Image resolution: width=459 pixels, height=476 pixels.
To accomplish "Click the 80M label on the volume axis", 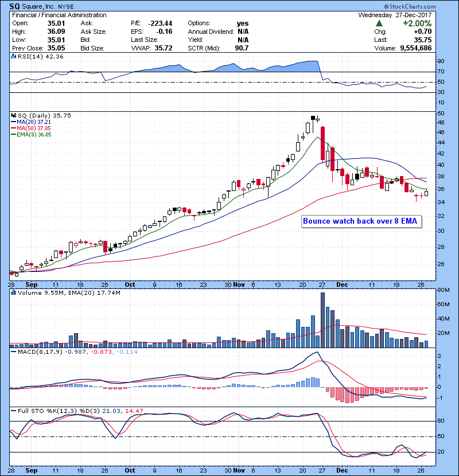I will coord(444,290).
